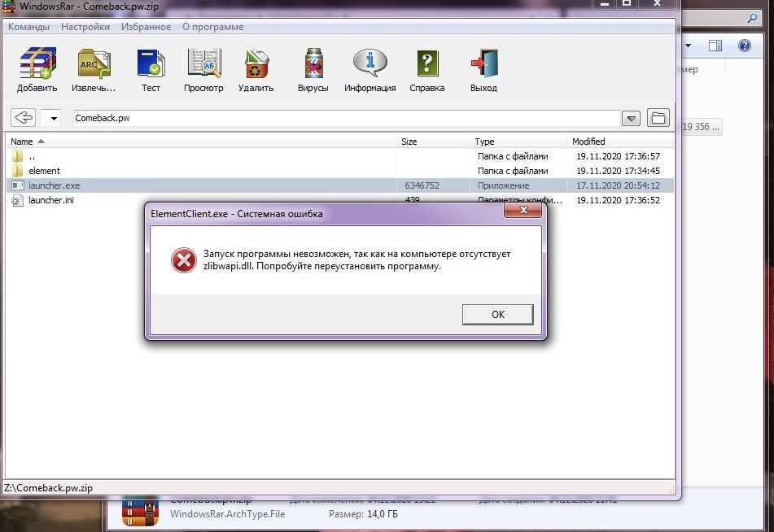Expand the address path dropdown arrow
This screenshot has width=774, height=532.
point(631,119)
